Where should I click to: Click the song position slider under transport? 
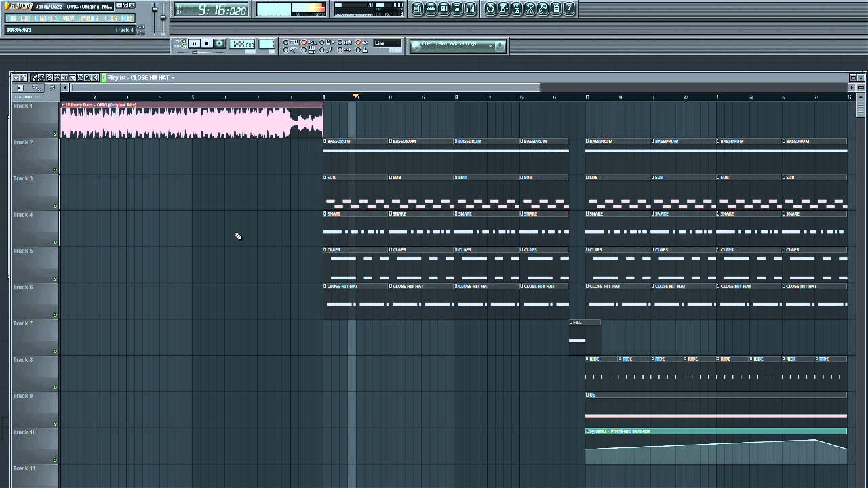201,52
